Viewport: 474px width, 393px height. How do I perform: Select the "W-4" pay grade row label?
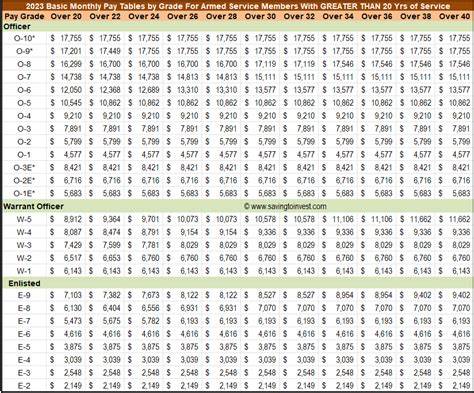pos(24,232)
